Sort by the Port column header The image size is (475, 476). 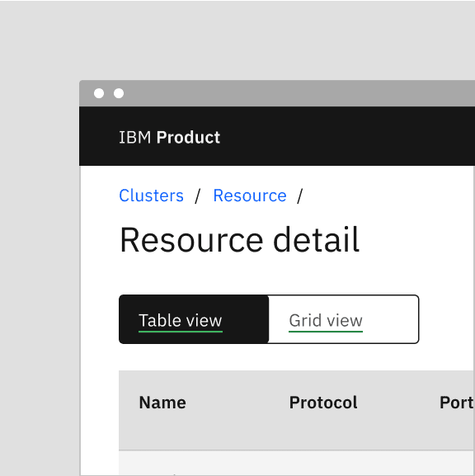(x=457, y=403)
